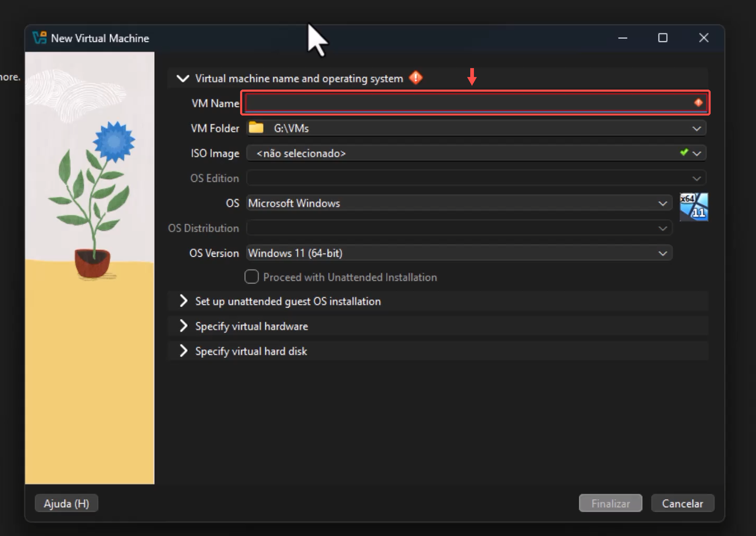This screenshot has height=536, width=756.
Task: Click the Finalizar button
Action: [610, 504]
